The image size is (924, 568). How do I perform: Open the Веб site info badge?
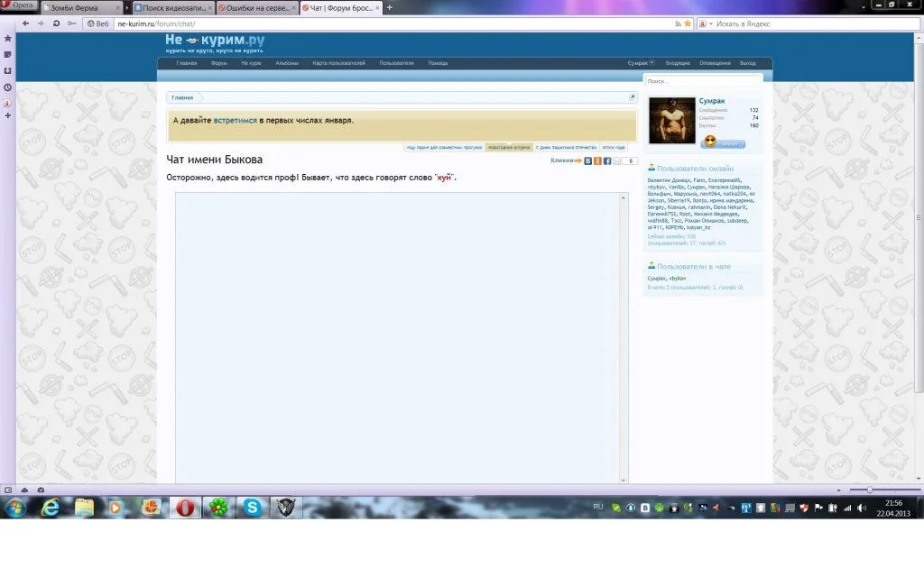coord(97,24)
